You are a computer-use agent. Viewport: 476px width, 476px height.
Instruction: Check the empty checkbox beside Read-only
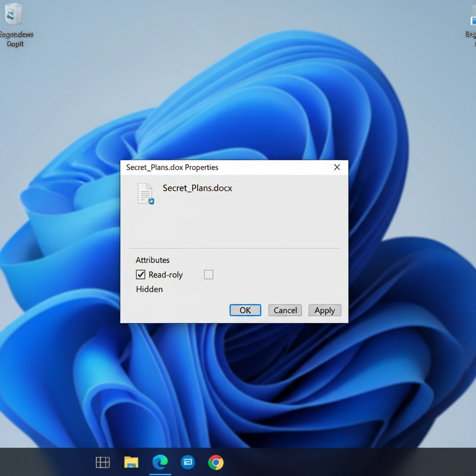pyautogui.click(x=208, y=274)
